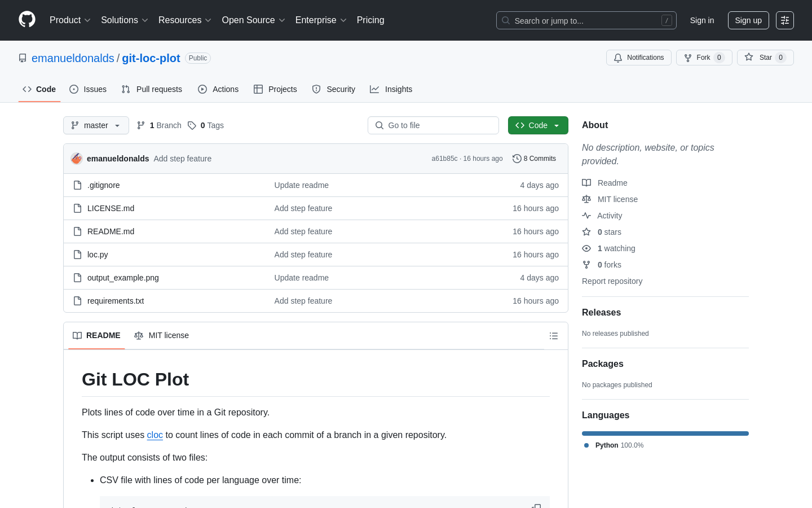The height and width of the screenshot is (508, 812).
Task: Focus the Search or jump to field
Action: (586, 20)
